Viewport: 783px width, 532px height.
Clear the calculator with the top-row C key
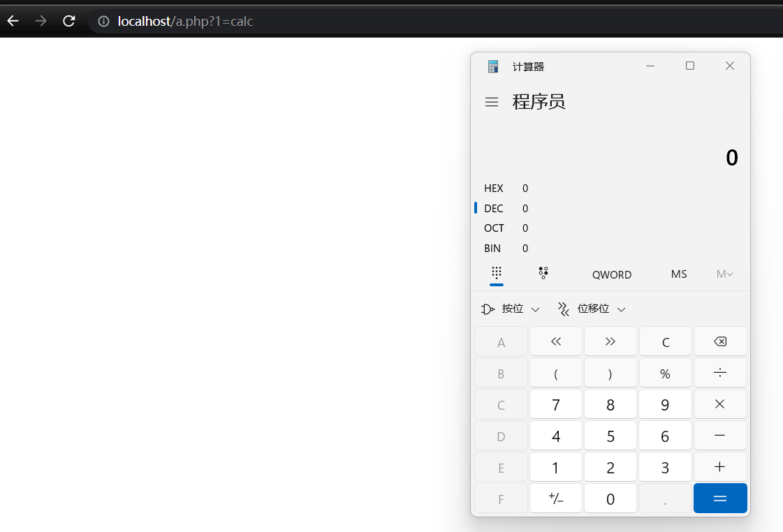[665, 341]
